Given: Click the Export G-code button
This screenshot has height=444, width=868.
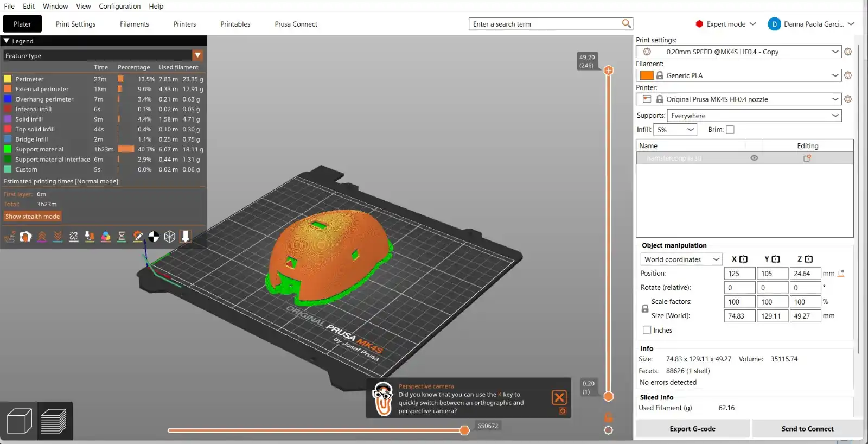Looking at the screenshot, I should click(x=693, y=429).
